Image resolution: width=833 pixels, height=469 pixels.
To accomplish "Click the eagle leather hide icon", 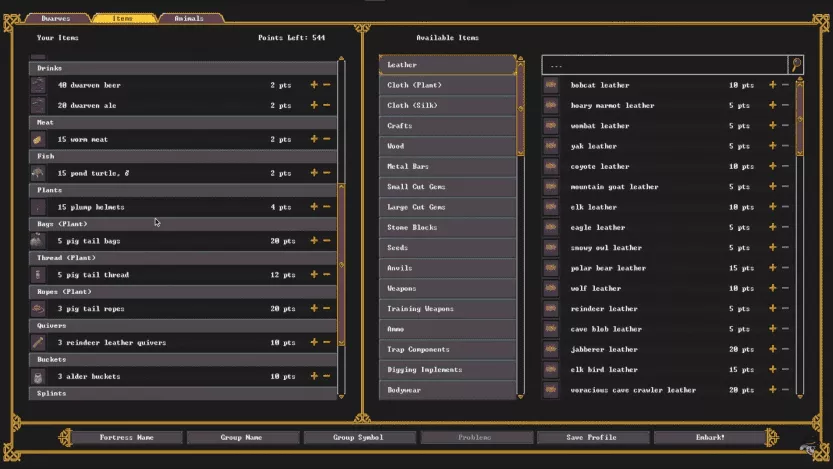I will tap(551, 227).
